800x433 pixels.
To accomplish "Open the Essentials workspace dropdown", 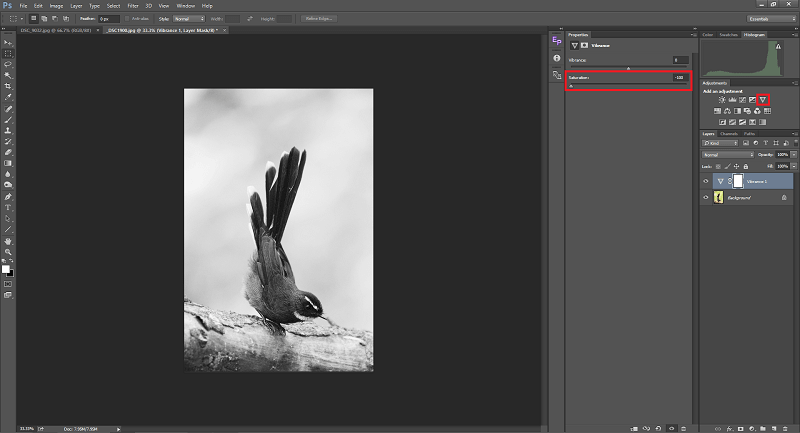I will (770, 19).
